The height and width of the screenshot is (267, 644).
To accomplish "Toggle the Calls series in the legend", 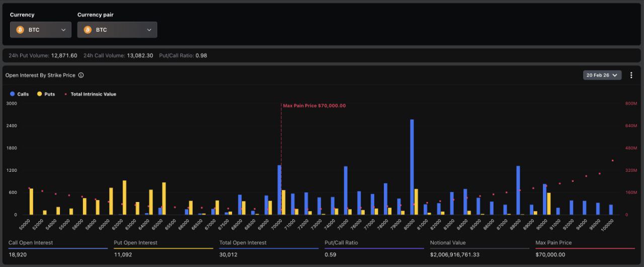I will click(20, 94).
